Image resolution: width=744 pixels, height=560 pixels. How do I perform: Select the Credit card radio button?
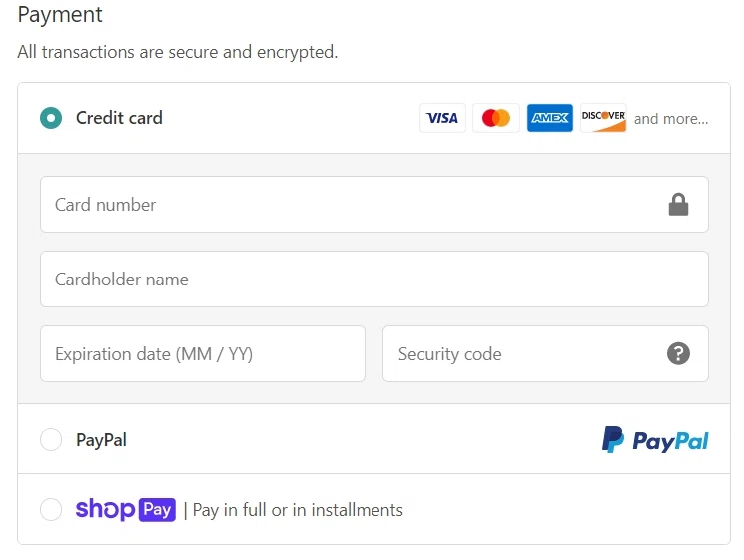point(51,118)
